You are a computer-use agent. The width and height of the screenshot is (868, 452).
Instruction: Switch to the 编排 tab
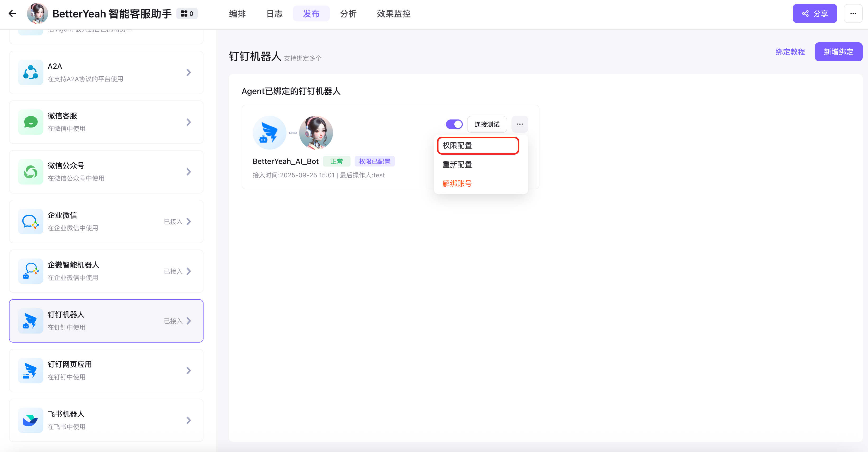[237, 14]
